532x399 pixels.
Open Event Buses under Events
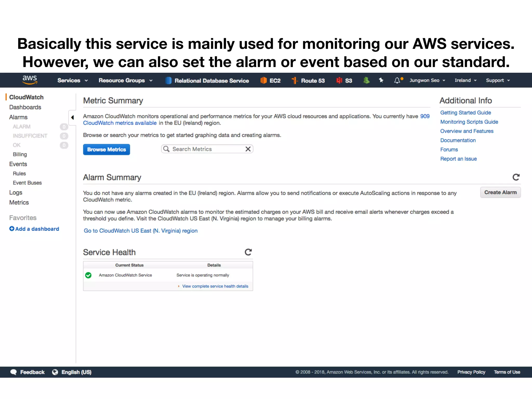pyautogui.click(x=27, y=183)
